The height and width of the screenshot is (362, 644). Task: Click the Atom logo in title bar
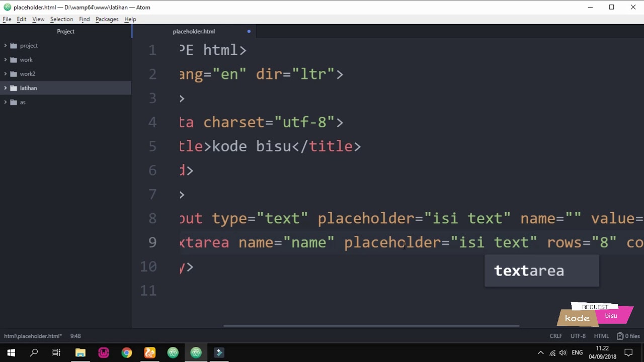click(x=7, y=7)
